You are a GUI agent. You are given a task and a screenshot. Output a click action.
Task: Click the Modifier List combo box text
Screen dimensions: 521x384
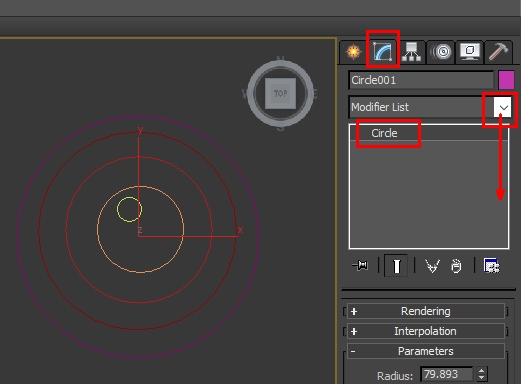[x=380, y=107]
